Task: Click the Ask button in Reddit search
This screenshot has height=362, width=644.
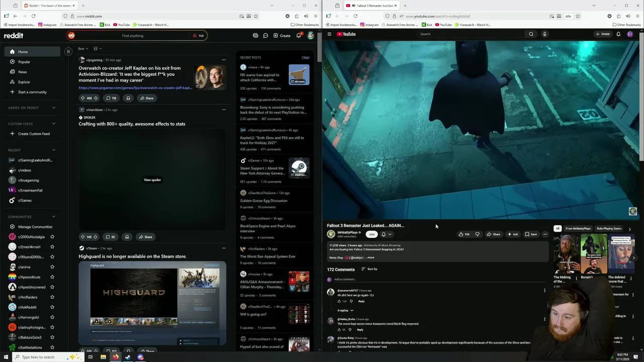Action: click(x=198, y=36)
